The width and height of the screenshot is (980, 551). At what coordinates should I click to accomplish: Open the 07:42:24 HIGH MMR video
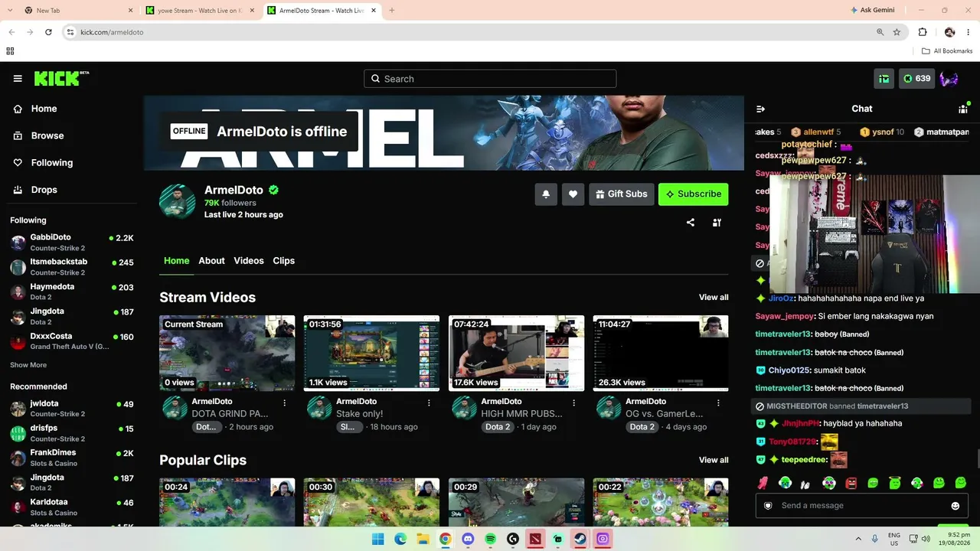(x=516, y=354)
